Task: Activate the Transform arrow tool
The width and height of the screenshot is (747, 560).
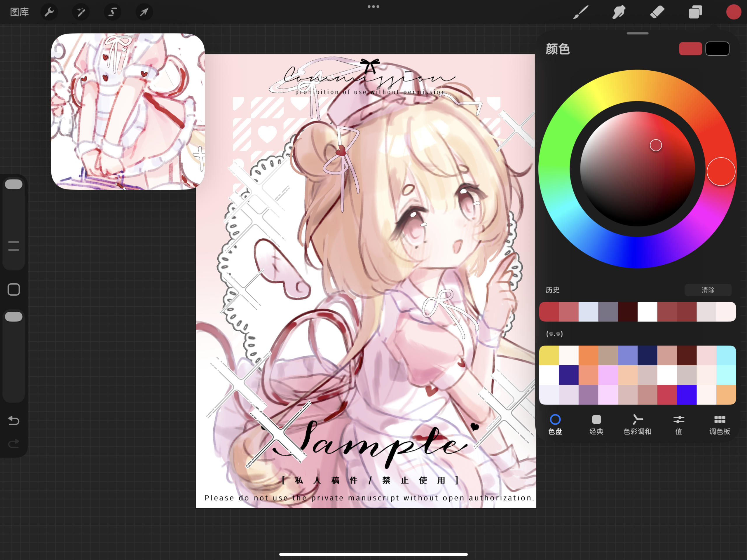Action: [144, 12]
